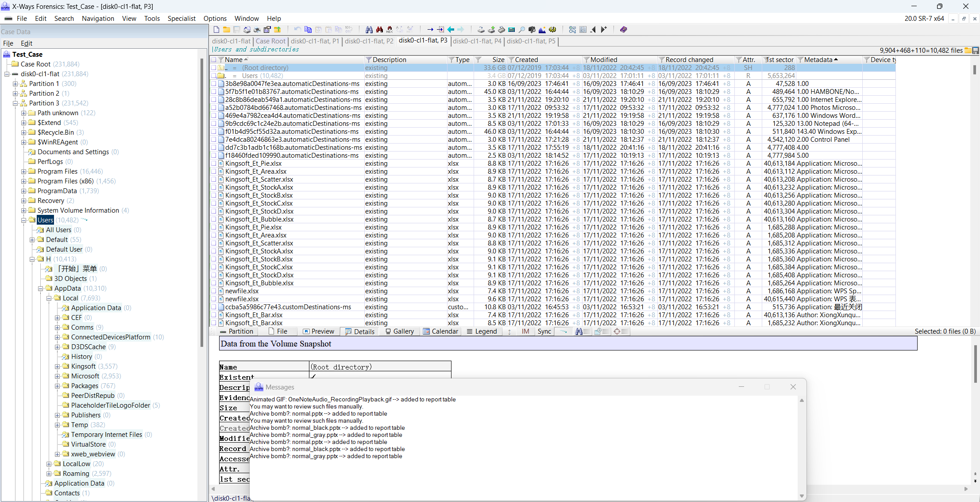Image resolution: width=980 pixels, height=502 pixels.
Task: Expand the $Extend folder node
Action: click(23, 123)
